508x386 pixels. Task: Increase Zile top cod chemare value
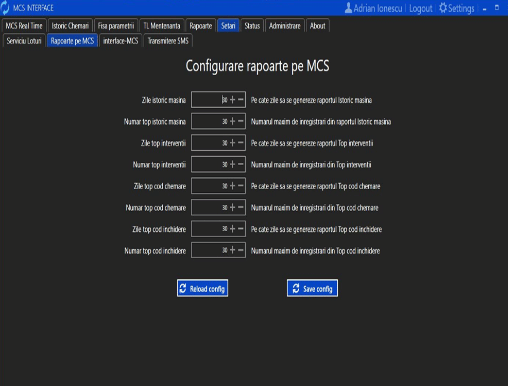tap(233, 186)
